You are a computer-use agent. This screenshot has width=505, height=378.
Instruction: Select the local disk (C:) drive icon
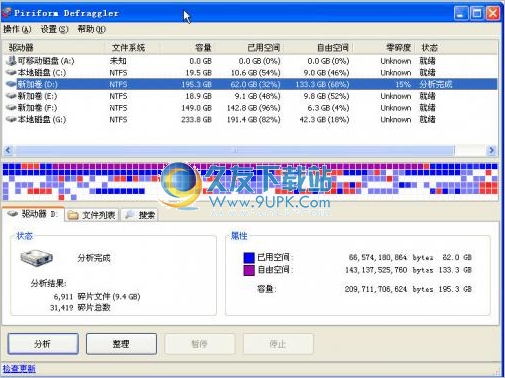point(11,72)
